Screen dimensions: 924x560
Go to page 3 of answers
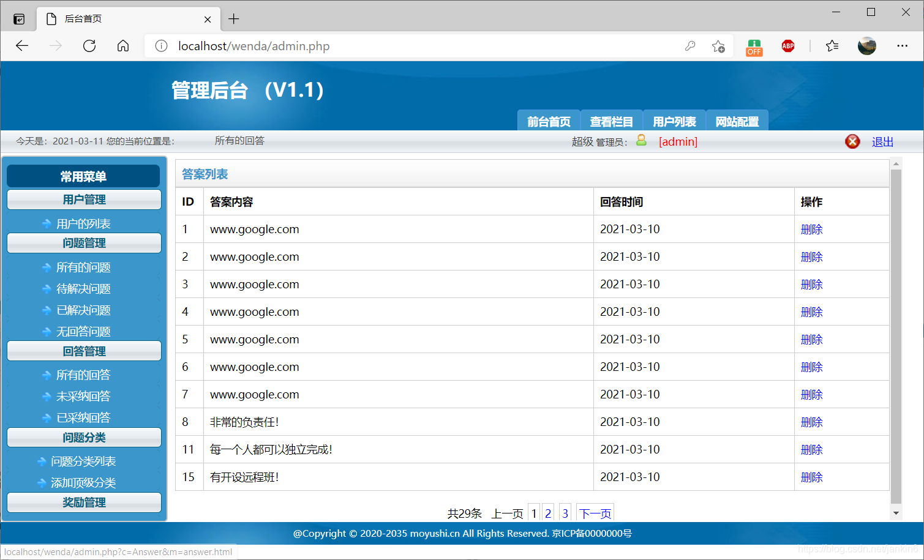click(565, 513)
